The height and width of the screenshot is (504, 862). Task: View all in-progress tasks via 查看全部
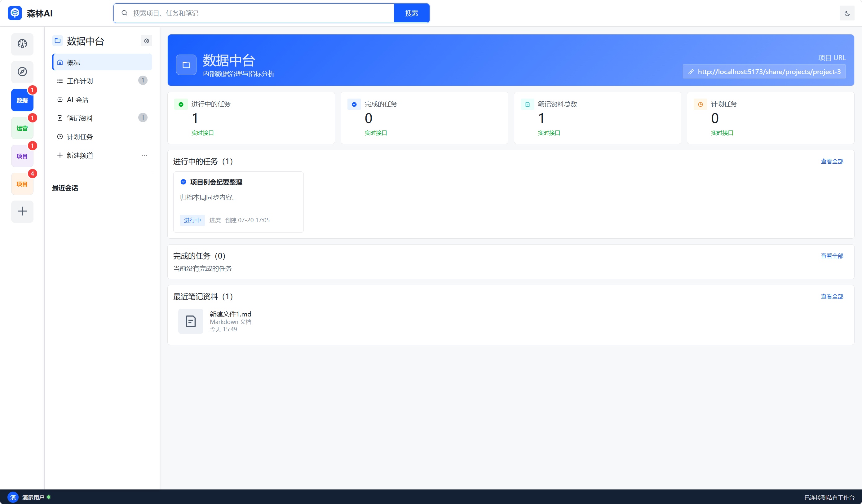(x=832, y=161)
